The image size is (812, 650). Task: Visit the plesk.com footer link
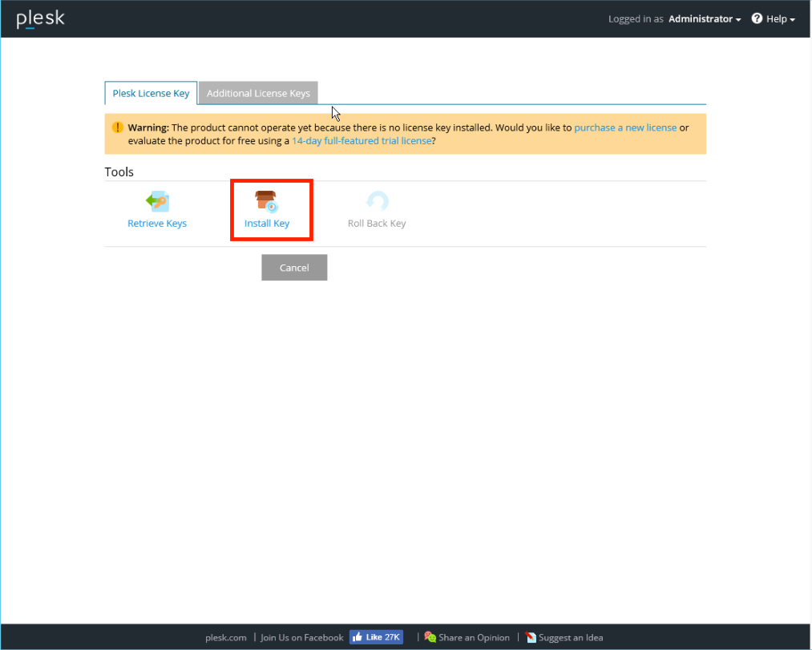point(226,637)
